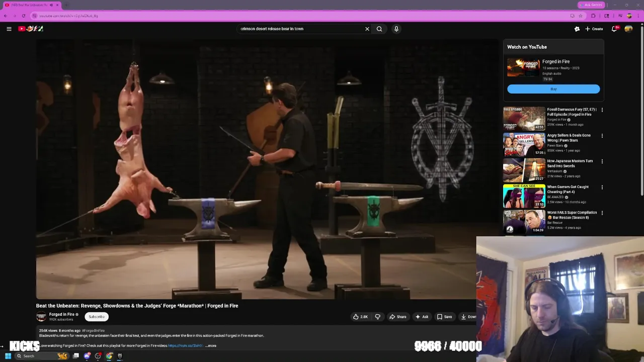Open options menu for How Japanese Masters video
The width and height of the screenshot is (644, 362).
602,161
